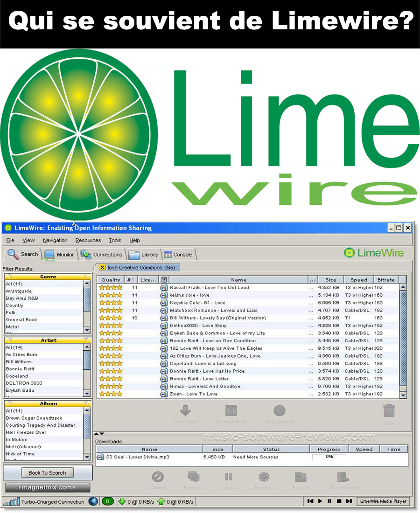This screenshot has height=513, width=420.
Task: Close the love Creative Commons search tab
Action: coord(102,268)
